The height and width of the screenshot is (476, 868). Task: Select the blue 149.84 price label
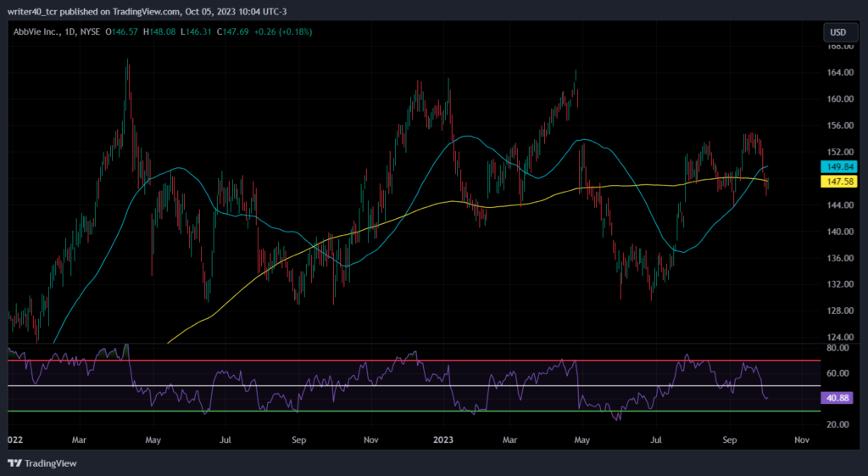838,167
